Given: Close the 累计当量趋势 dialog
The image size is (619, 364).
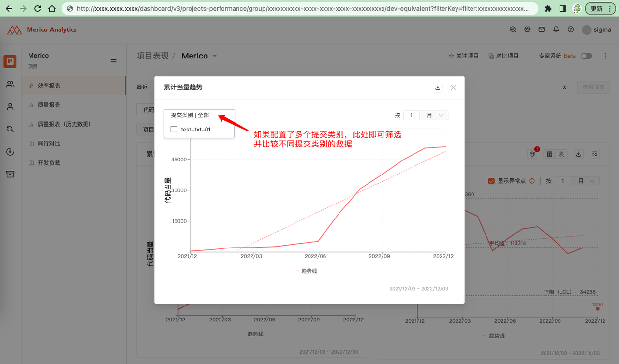Looking at the screenshot, I should coord(453,87).
